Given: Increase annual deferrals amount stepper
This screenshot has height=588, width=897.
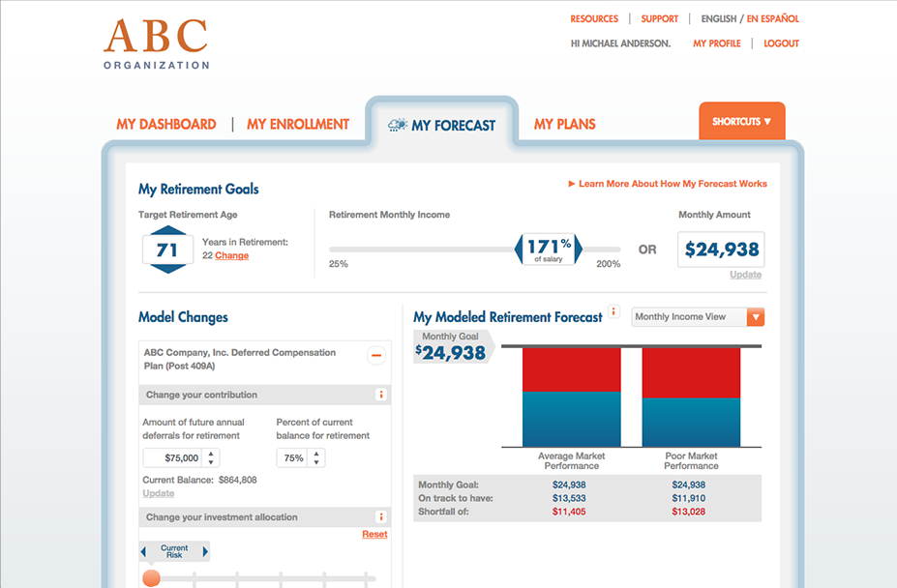Looking at the screenshot, I should click(211, 454).
